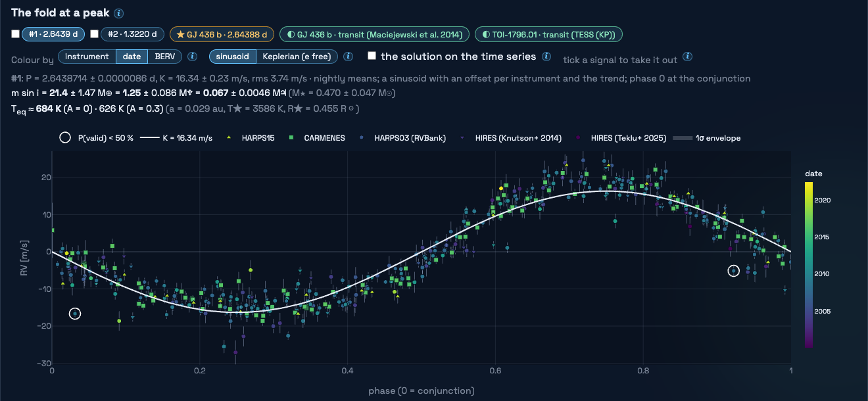Open info icon beside 'The fold at a peak'
Image resolution: width=868 pixels, height=401 pixels.
tap(118, 13)
